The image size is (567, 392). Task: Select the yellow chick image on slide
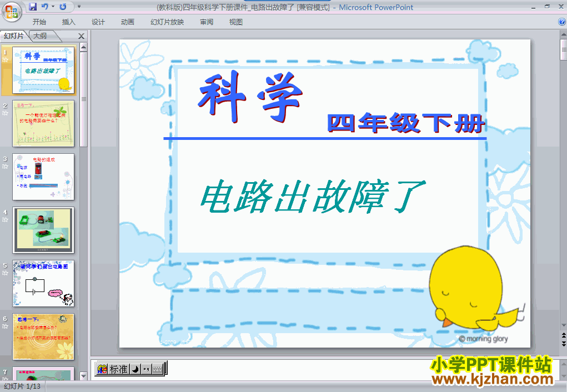tap(476, 288)
